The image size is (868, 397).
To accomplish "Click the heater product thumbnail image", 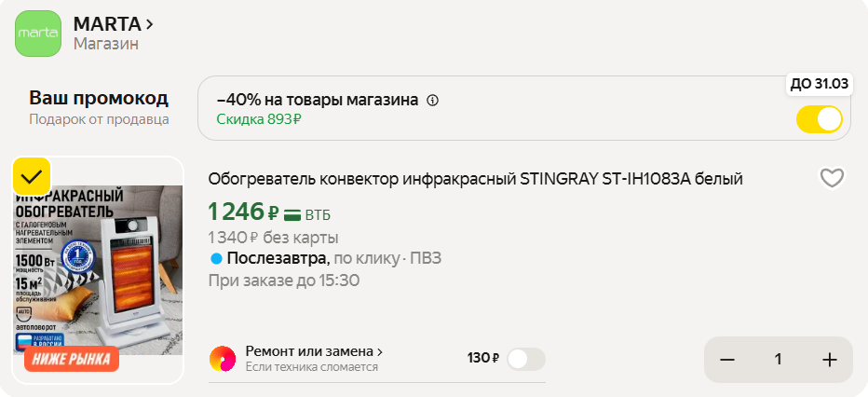I will coord(97,270).
